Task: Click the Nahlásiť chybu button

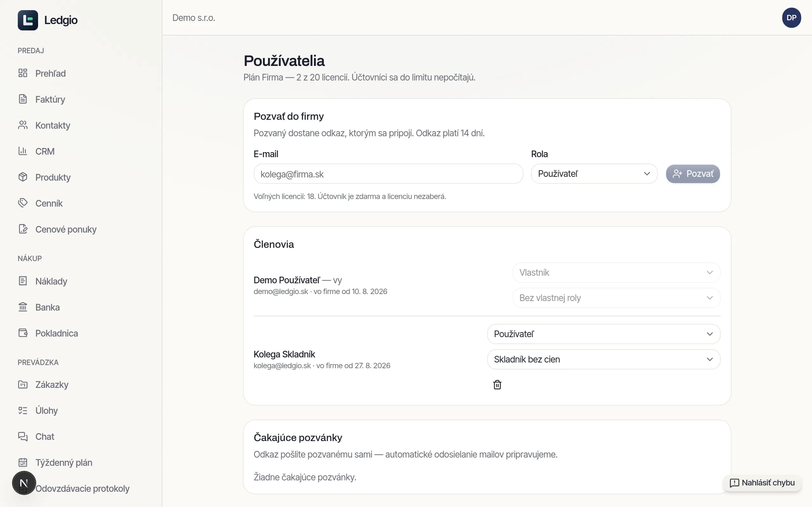Action: [x=762, y=483]
